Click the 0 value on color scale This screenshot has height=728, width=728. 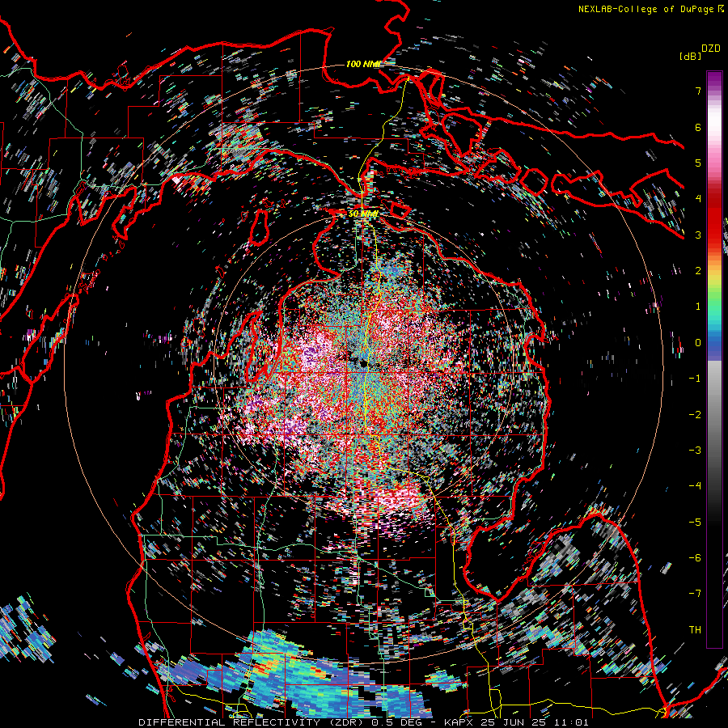tap(698, 343)
